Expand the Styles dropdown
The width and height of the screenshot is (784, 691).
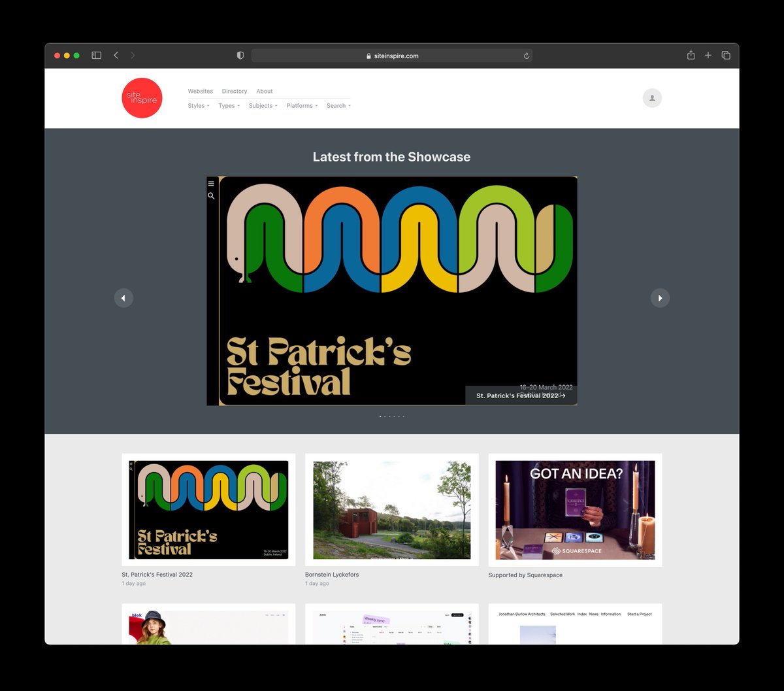[199, 106]
